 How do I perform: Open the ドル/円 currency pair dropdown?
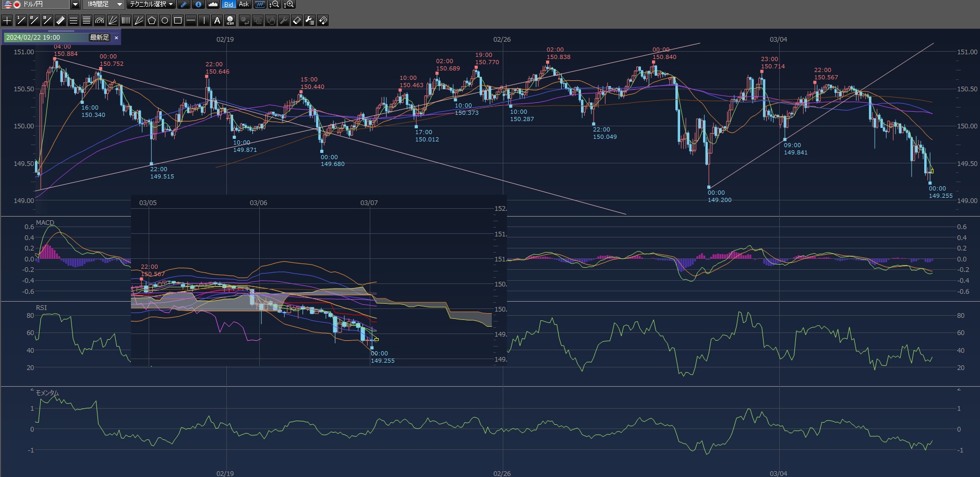[75, 4]
